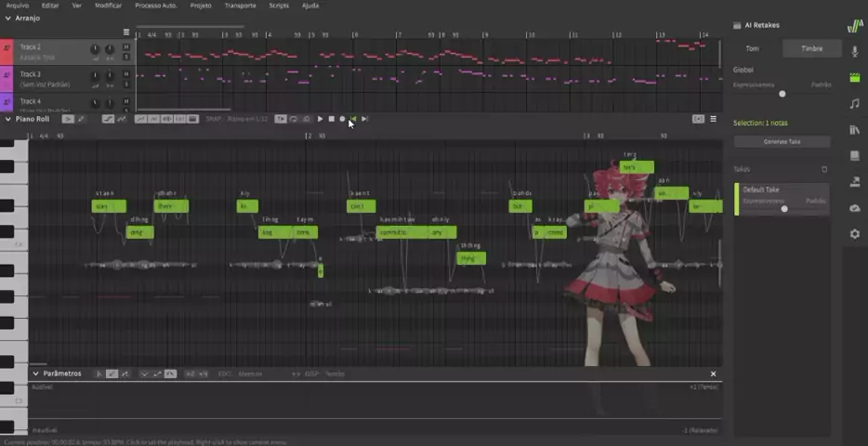Open the Arquivo menu
This screenshot has height=446, width=868.
tap(18, 6)
